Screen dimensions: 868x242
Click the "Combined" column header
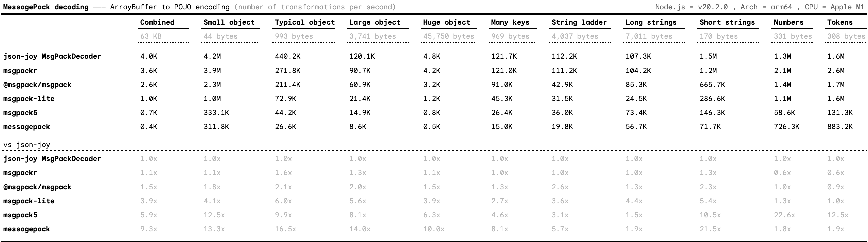pyautogui.click(x=157, y=22)
